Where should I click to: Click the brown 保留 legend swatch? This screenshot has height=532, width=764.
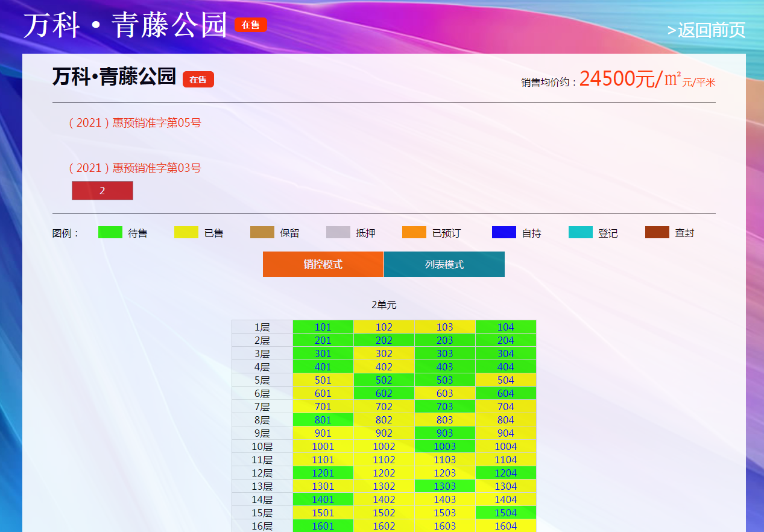coord(262,232)
